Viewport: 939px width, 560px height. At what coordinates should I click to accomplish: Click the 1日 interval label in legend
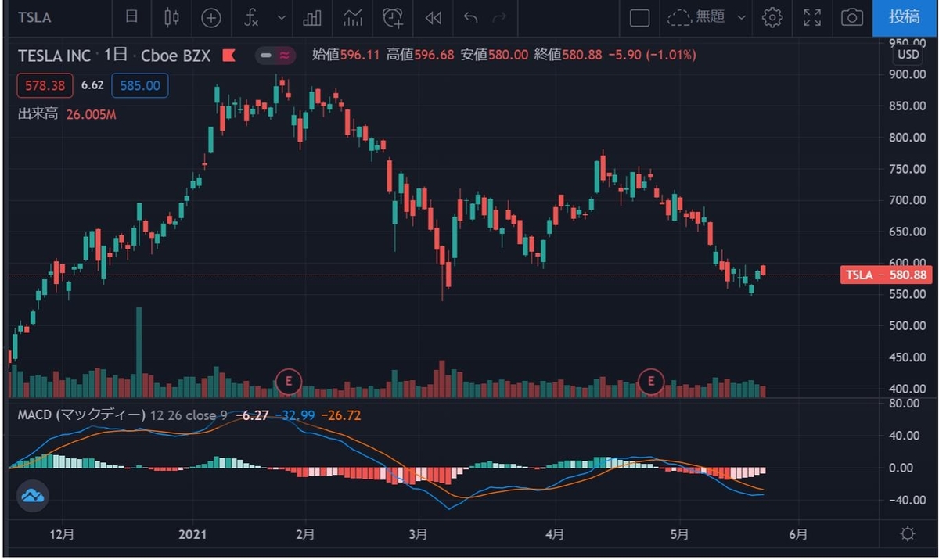point(116,56)
